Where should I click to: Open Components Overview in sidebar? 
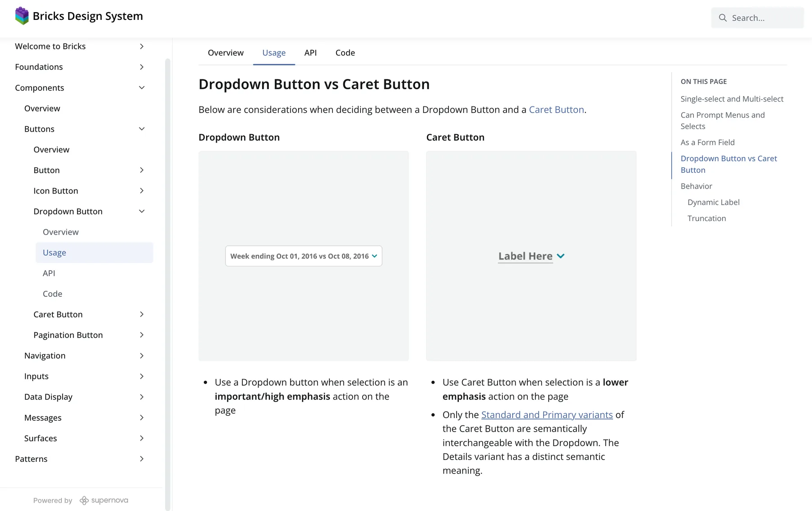point(42,108)
